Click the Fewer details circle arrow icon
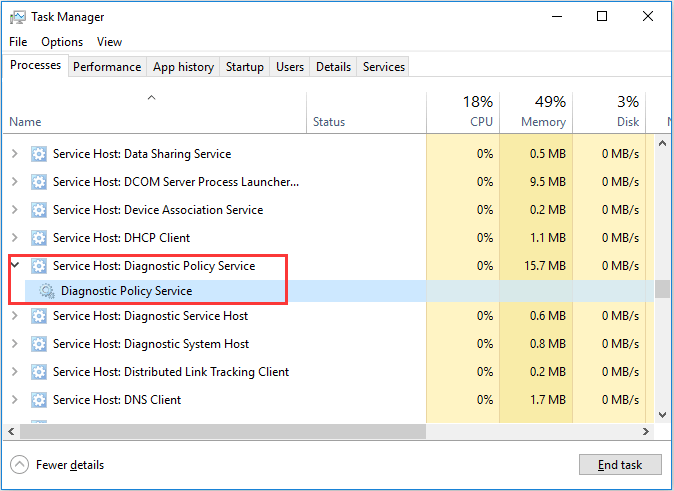The height and width of the screenshot is (491, 674). [19, 465]
